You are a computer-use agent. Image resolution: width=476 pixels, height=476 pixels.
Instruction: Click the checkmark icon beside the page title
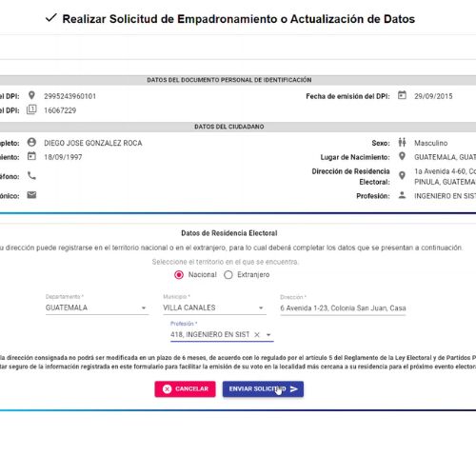[x=51, y=18]
